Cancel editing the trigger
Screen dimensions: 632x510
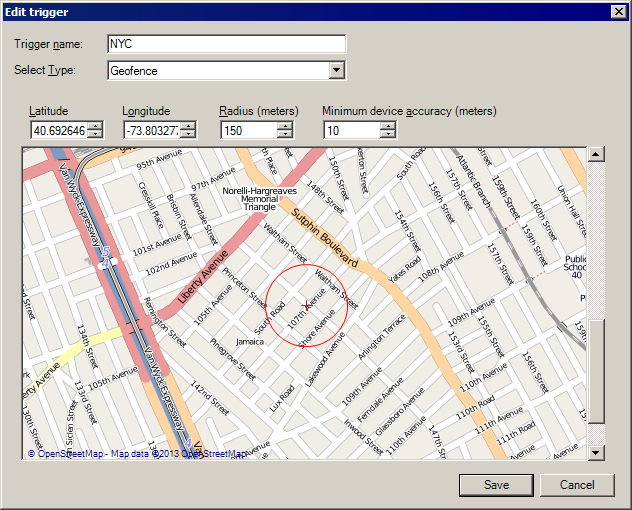pos(577,485)
